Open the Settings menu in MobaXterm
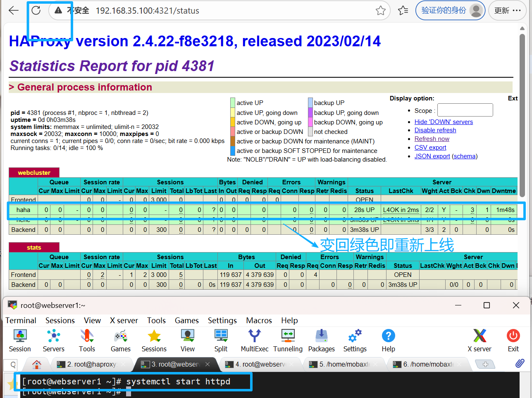 point(222,320)
